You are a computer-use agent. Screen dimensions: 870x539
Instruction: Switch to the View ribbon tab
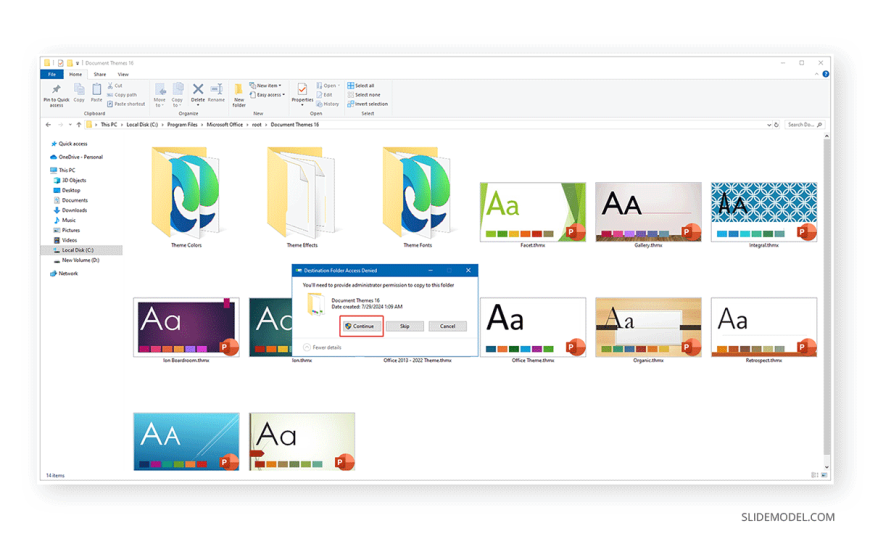123,74
